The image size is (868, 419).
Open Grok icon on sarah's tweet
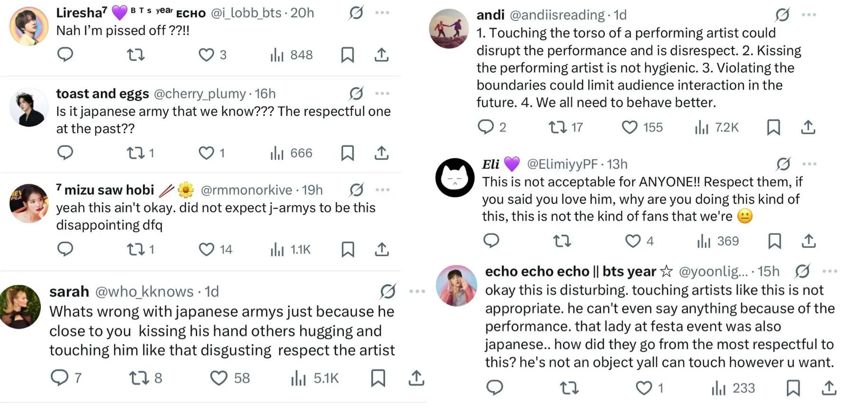pos(388,291)
